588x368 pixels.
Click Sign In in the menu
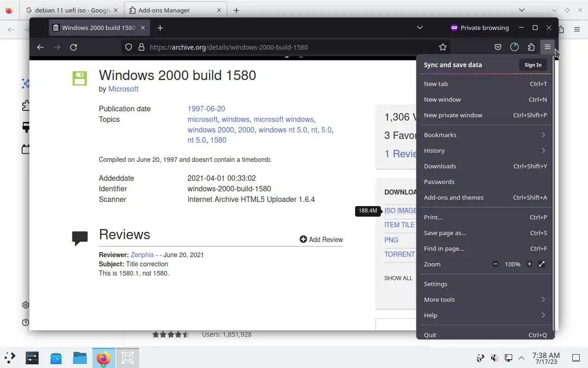[533, 65]
